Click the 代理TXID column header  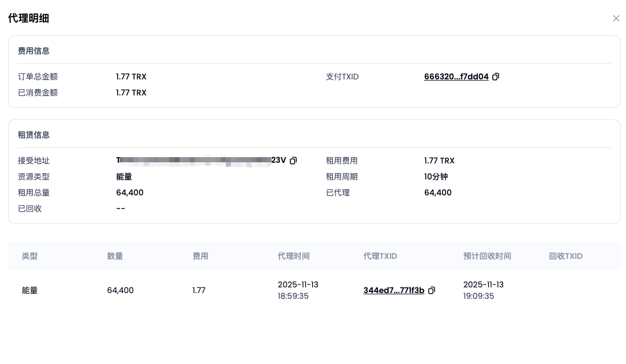click(x=380, y=256)
